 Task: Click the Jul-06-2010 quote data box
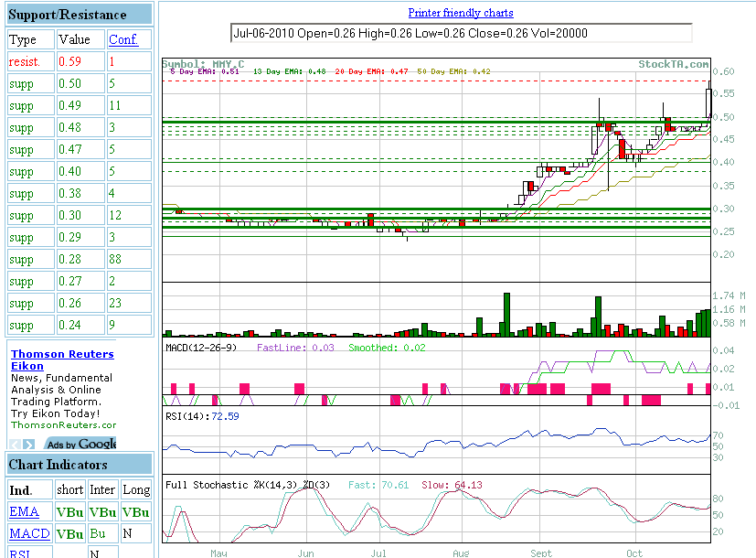coord(462,33)
